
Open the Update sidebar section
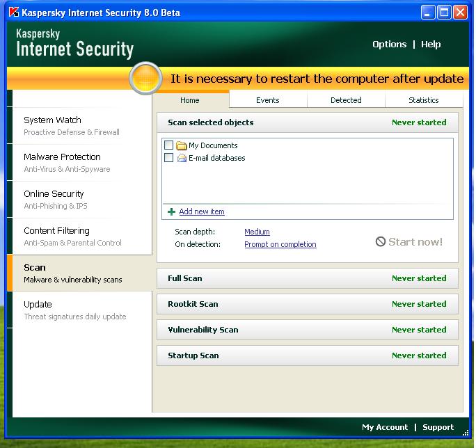pyautogui.click(x=82, y=310)
